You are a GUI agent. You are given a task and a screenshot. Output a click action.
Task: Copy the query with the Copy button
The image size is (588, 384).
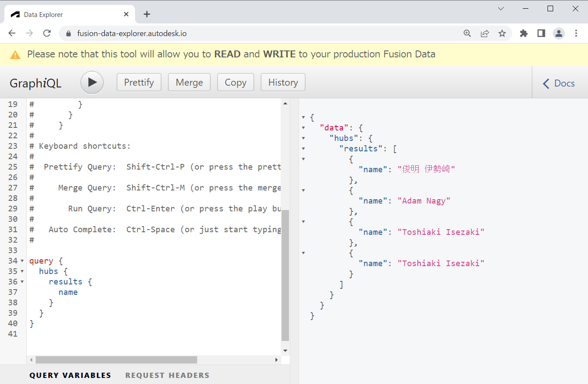point(235,82)
